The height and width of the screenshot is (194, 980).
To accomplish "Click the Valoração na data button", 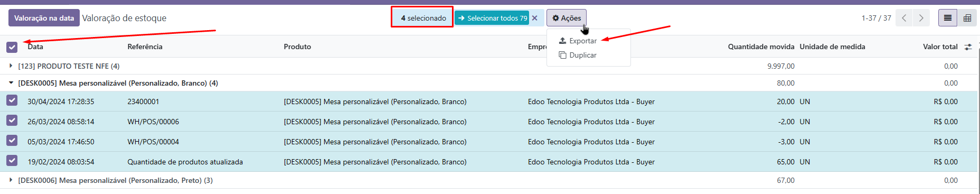I will 44,18.
